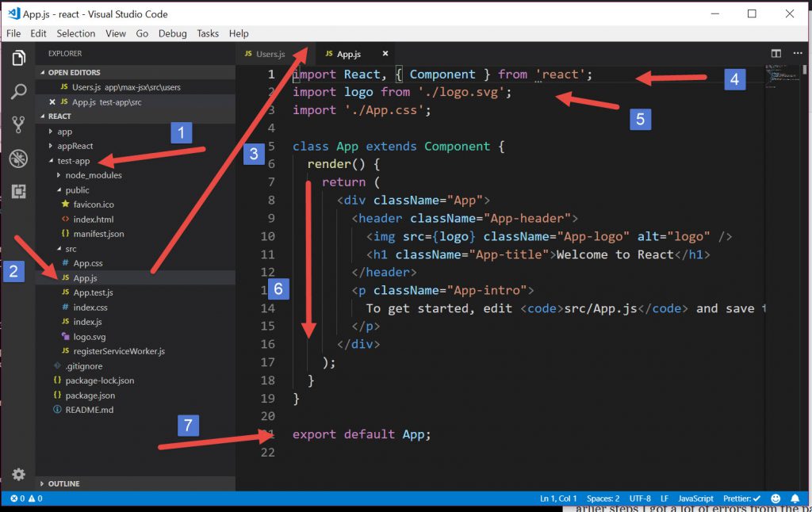Click the split editor icon
812x512 pixels.
click(x=776, y=54)
